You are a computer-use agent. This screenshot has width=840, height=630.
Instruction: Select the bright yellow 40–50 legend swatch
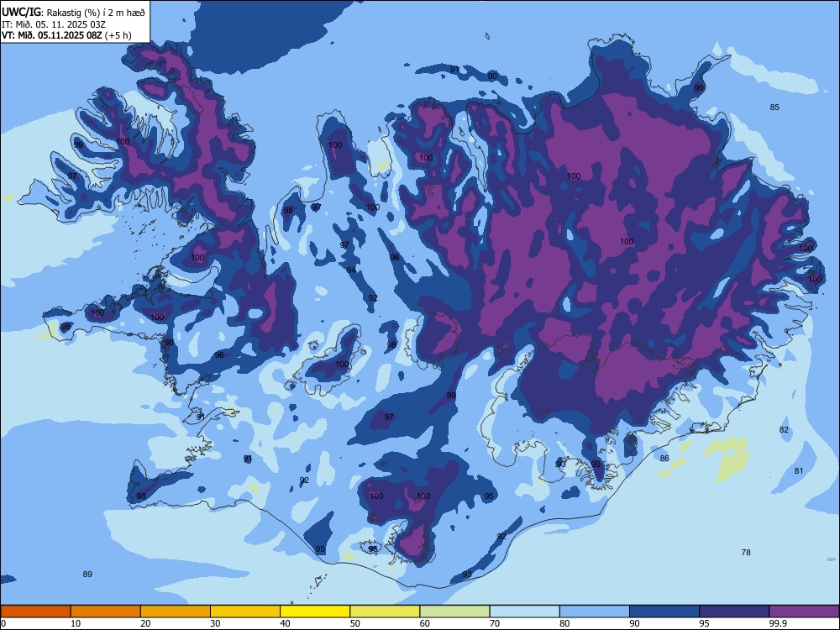pyautogui.click(x=315, y=612)
